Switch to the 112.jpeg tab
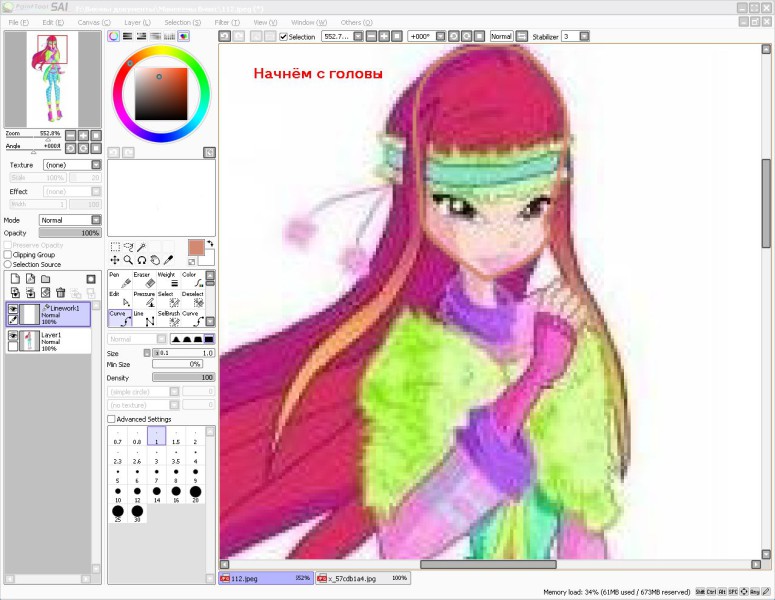The height and width of the screenshot is (600, 775). click(266, 578)
